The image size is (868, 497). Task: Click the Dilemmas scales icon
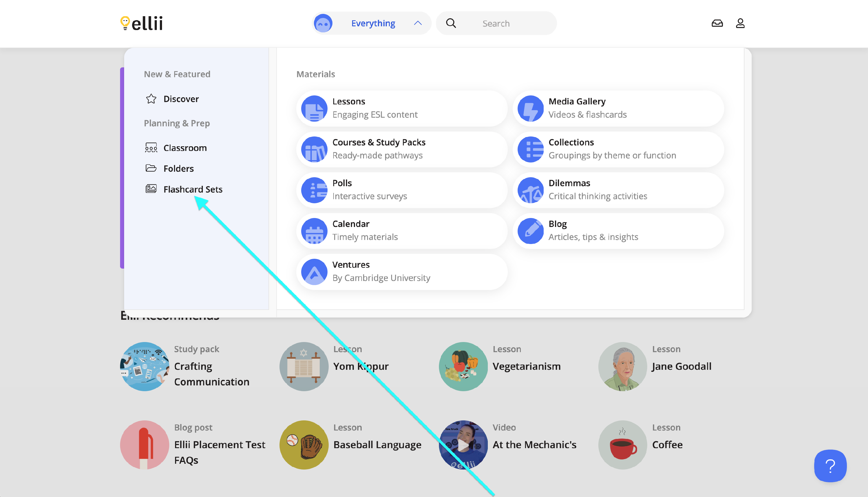point(530,190)
